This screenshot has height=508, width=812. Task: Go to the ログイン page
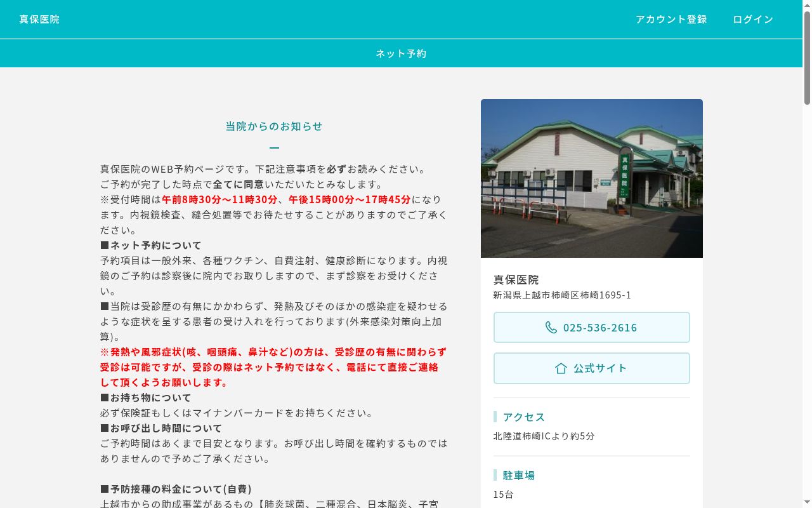[x=753, y=19]
